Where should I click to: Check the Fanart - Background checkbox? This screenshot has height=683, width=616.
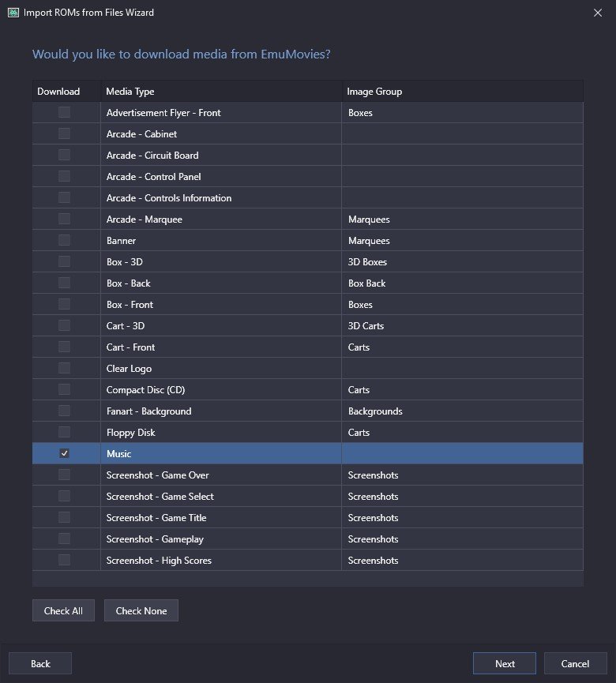click(64, 411)
